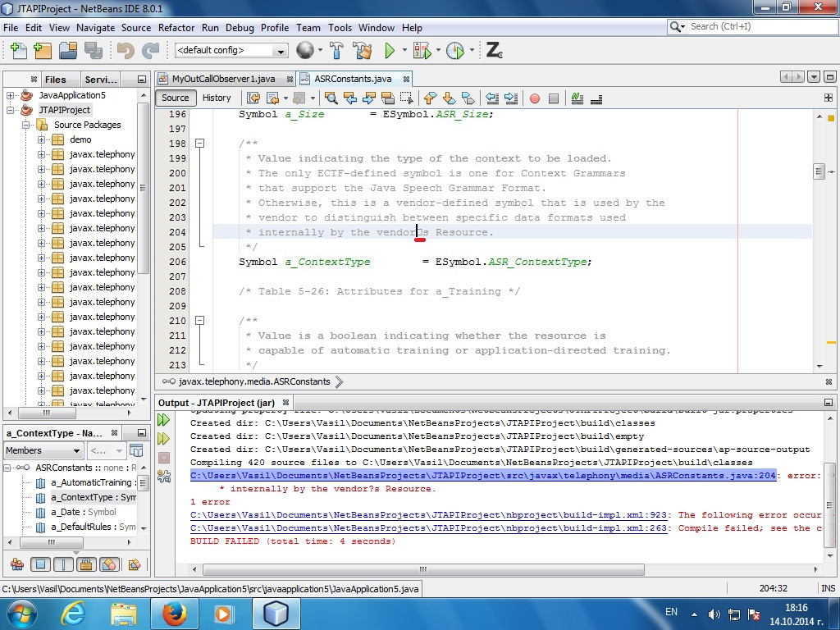Toggle Show Inner Classes filter in Navigator

point(109,564)
